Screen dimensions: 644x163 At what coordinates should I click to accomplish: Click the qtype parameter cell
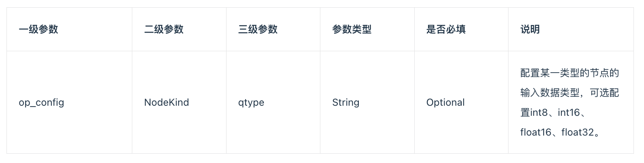(251, 102)
